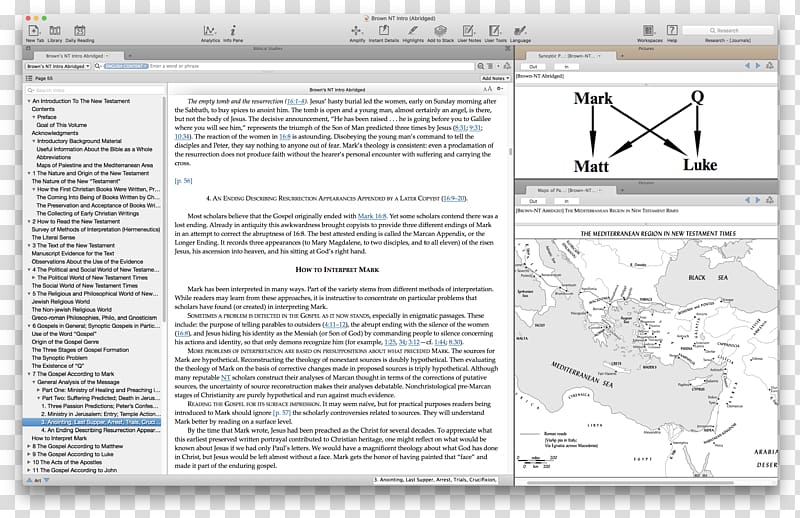800x518 pixels.
Task: Open a New Tab from the toolbar
Action: [x=34, y=31]
